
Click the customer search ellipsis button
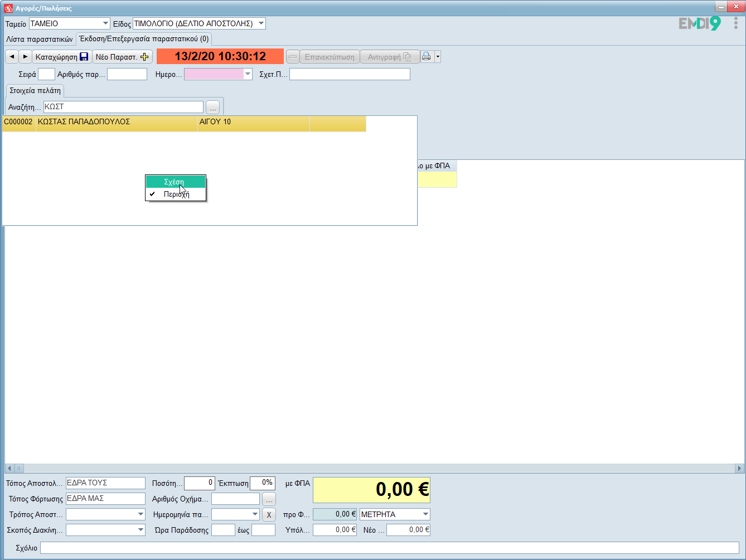(213, 107)
